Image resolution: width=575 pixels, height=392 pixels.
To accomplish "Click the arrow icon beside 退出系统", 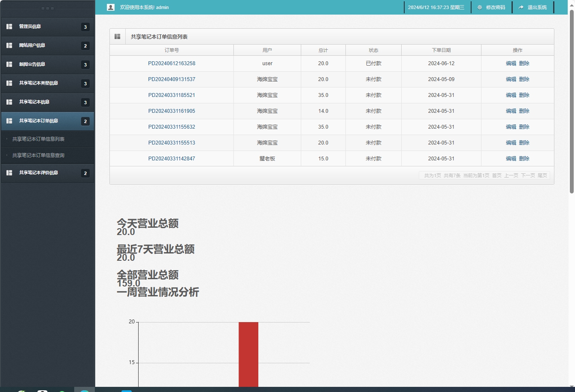I will pos(521,7).
